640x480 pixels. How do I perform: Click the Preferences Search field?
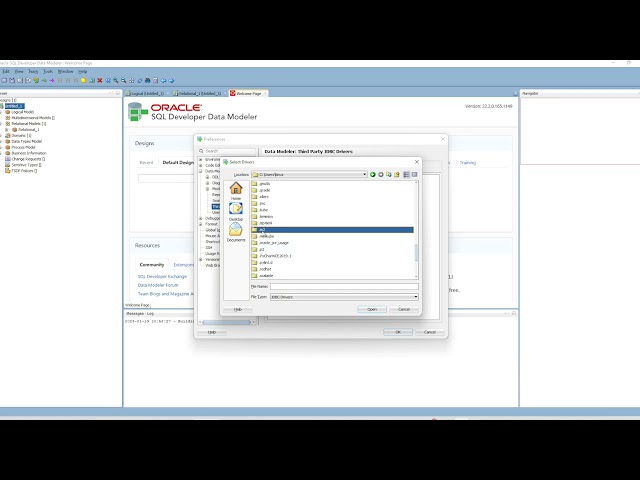[x=227, y=151]
